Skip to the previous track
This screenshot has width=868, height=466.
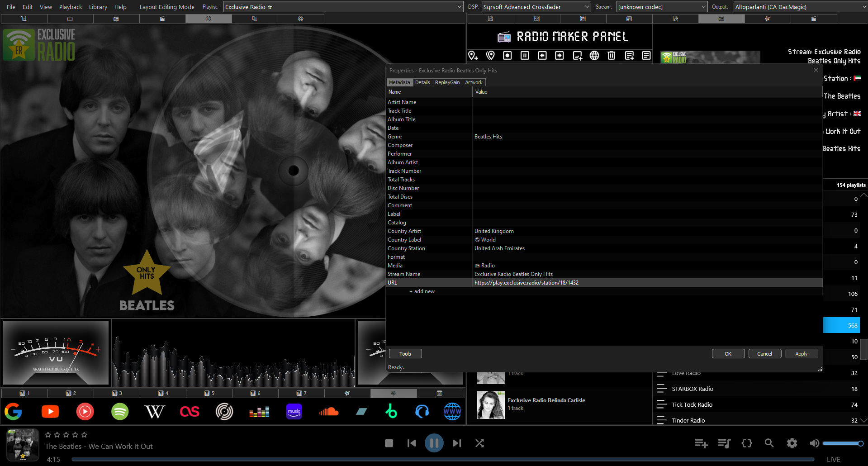point(412,443)
